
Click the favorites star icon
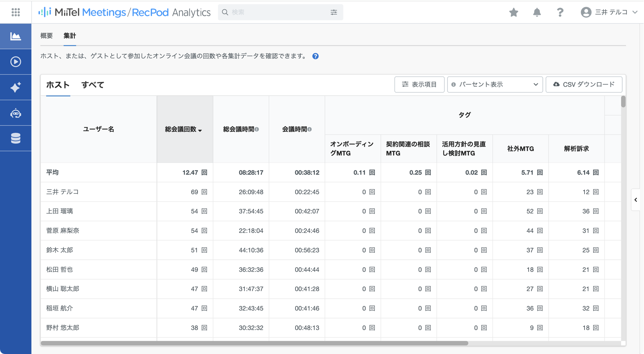click(513, 12)
